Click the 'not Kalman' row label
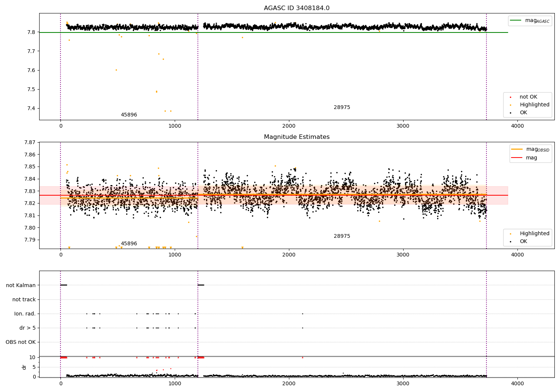 (x=21, y=285)
